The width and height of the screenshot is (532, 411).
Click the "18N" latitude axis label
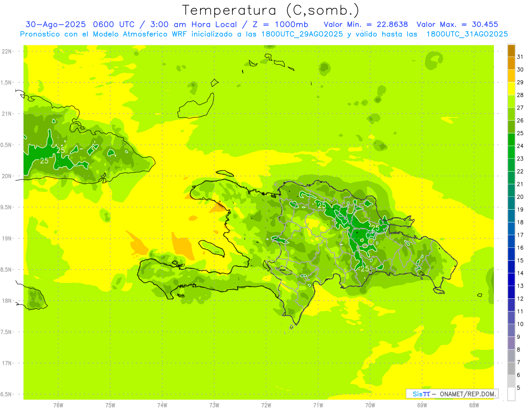coord(7,301)
